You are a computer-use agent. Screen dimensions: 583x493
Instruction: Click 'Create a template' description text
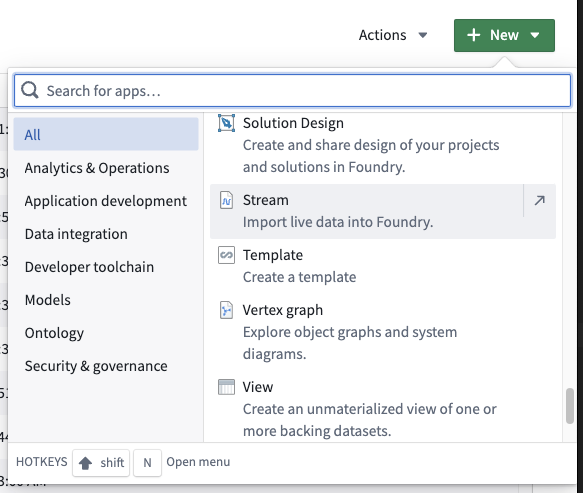(299, 277)
